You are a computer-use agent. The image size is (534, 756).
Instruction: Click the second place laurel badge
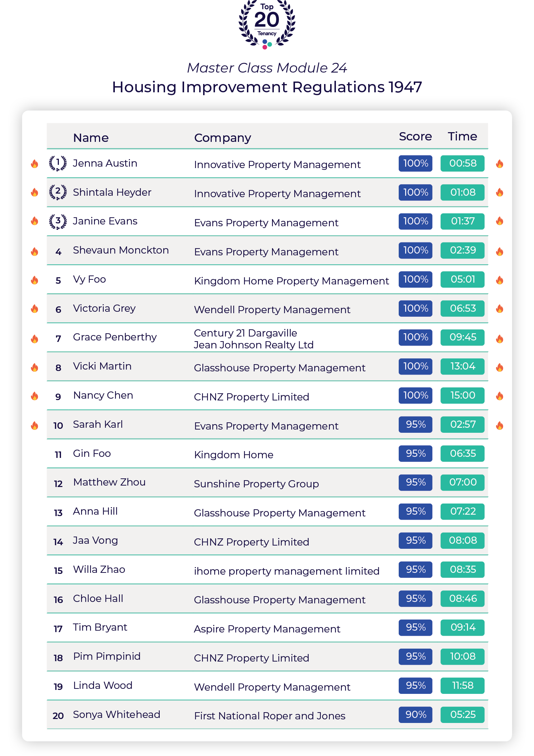pos(58,192)
